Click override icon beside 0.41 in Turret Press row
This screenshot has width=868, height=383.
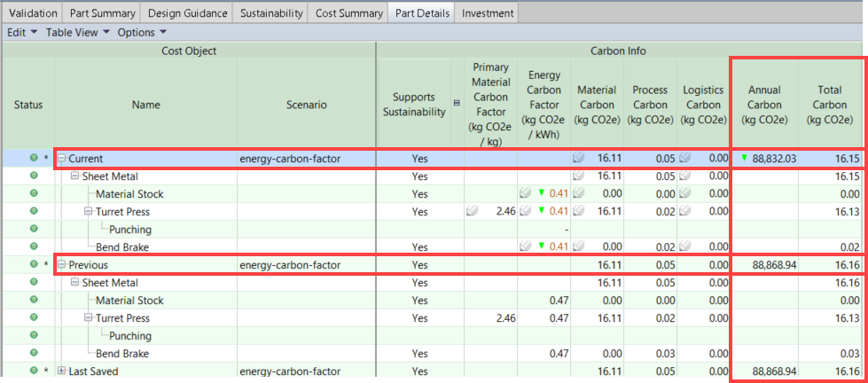525,211
